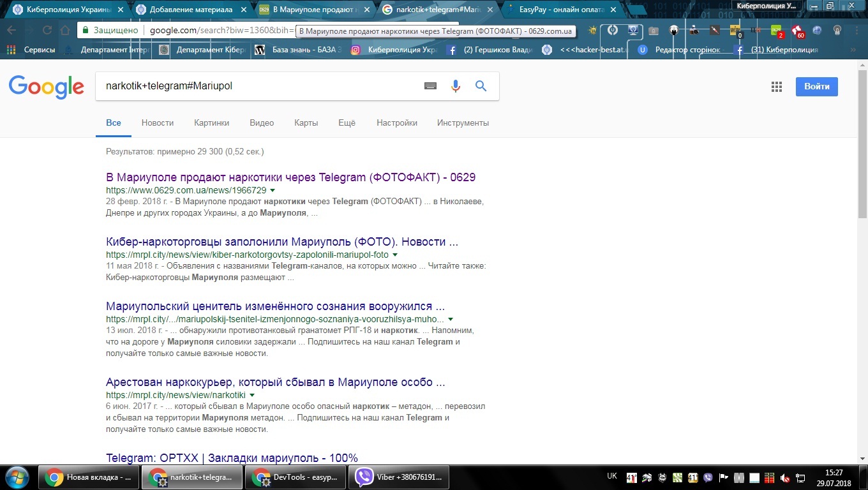868x490 pixels.
Task: Expand arrow beside mariupolskij-tsenitel URL
Action: tap(451, 319)
